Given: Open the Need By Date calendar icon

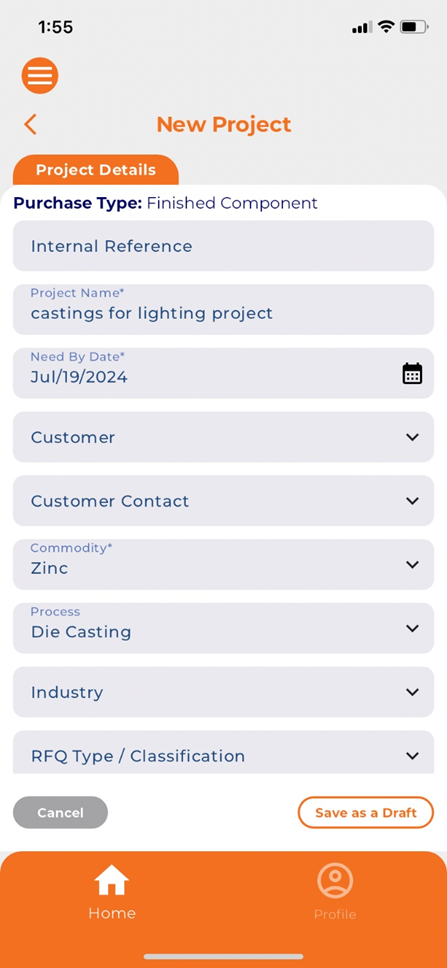Looking at the screenshot, I should pos(412,373).
